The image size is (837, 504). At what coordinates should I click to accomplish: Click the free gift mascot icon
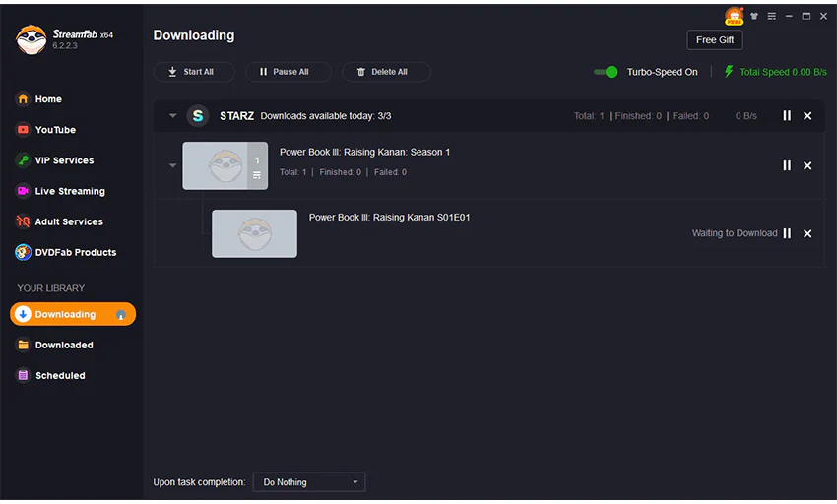(734, 16)
